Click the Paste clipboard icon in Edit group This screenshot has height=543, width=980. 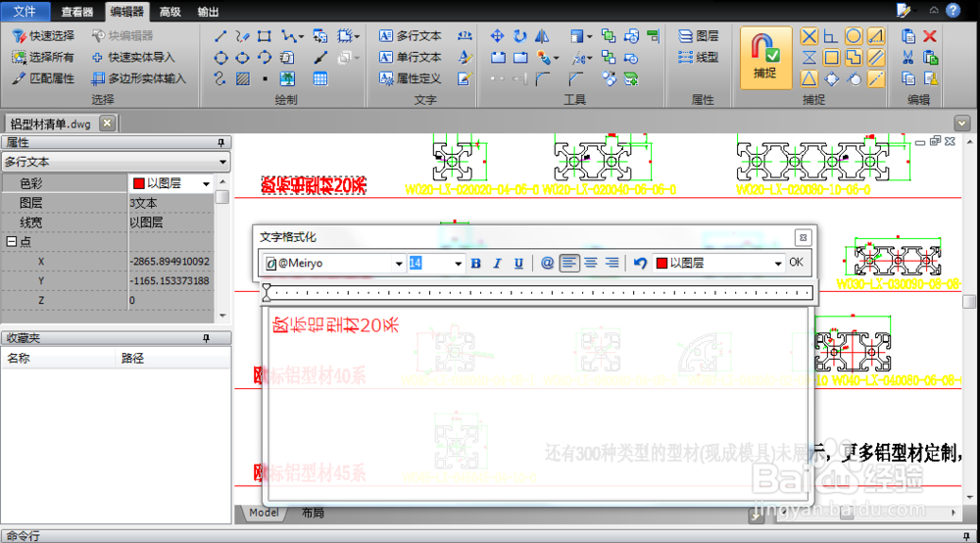(x=908, y=36)
